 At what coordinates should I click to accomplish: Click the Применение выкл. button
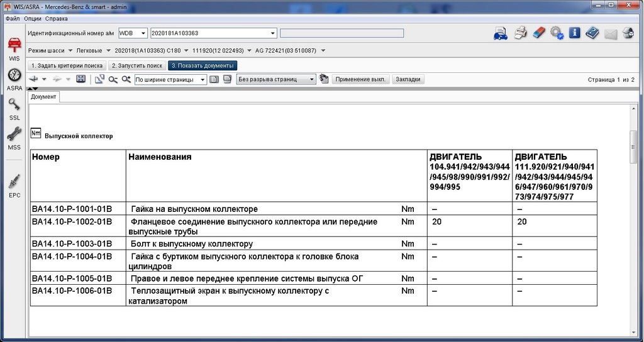click(x=360, y=79)
